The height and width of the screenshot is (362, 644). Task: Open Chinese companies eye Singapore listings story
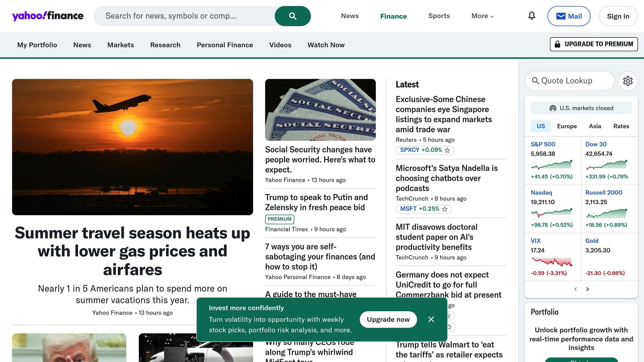coord(444,114)
